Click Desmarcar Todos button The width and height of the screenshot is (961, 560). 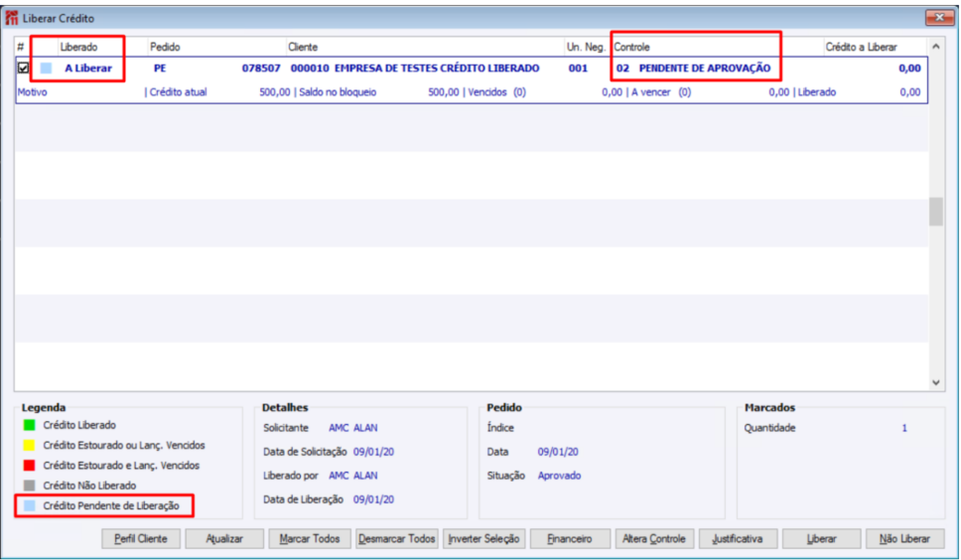point(396,538)
